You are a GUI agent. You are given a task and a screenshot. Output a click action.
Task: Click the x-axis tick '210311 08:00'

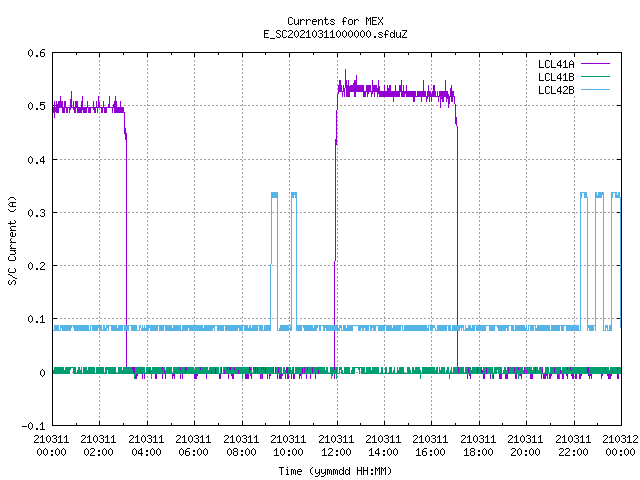coord(241,446)
